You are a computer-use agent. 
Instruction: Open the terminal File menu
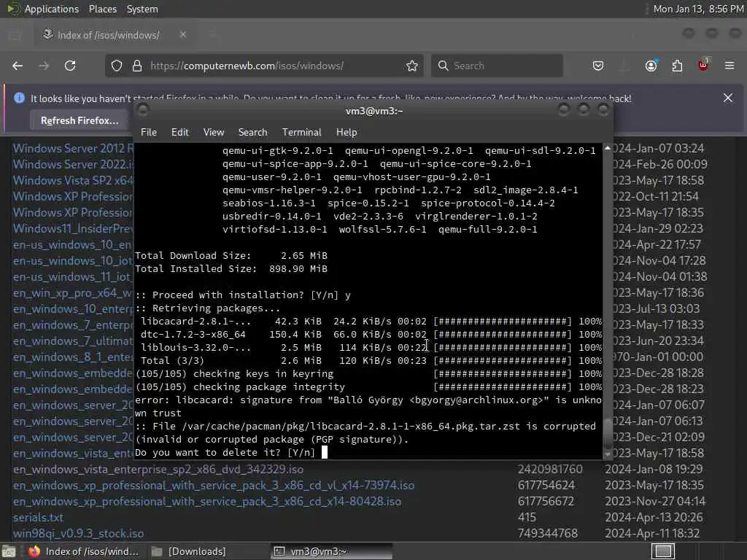[149, 132]
